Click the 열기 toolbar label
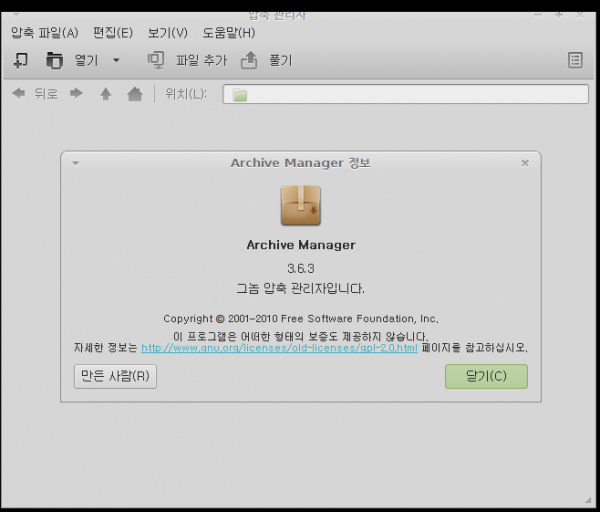The height and width of the screenshot is (512, 600). (x=86, y=60)
